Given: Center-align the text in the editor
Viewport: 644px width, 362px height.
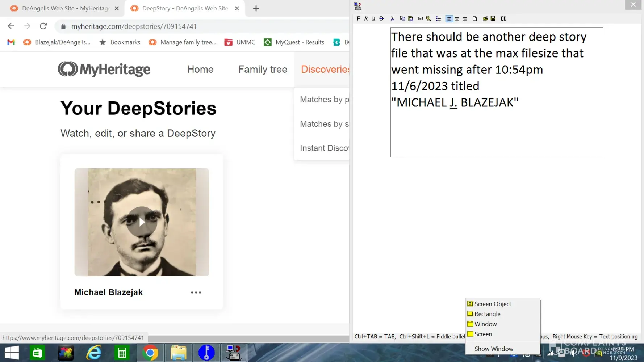Looking at the screenshot, I should click(x=457, y=18).
